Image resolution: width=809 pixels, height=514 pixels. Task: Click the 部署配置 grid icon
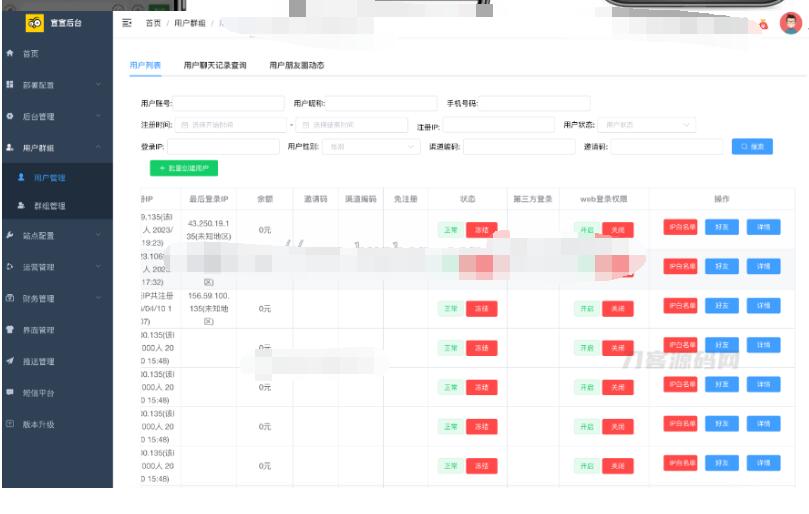point(10,85)
